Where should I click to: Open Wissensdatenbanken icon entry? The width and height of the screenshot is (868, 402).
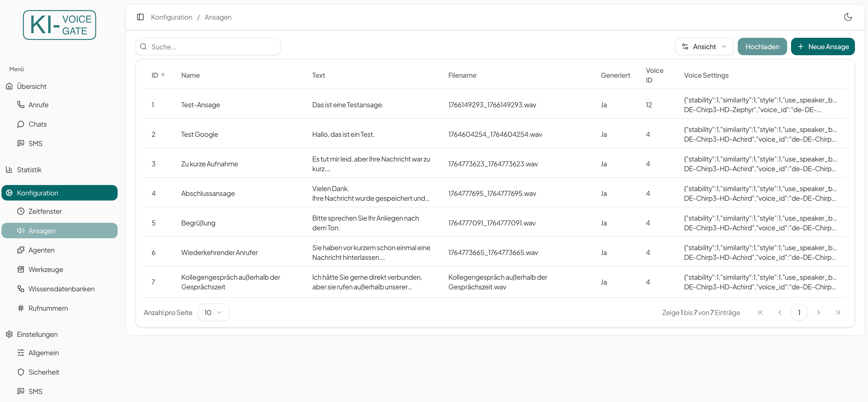[x=21, y=289]
